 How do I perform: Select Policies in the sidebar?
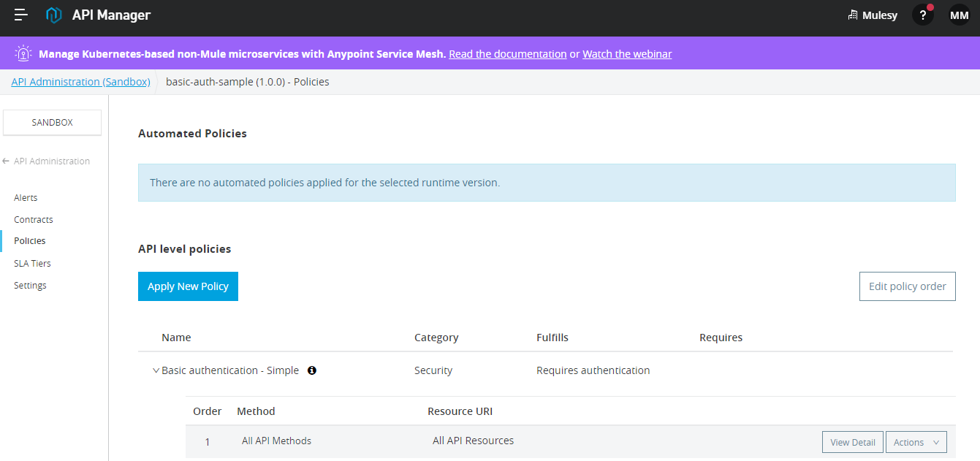tap(30, 241)
